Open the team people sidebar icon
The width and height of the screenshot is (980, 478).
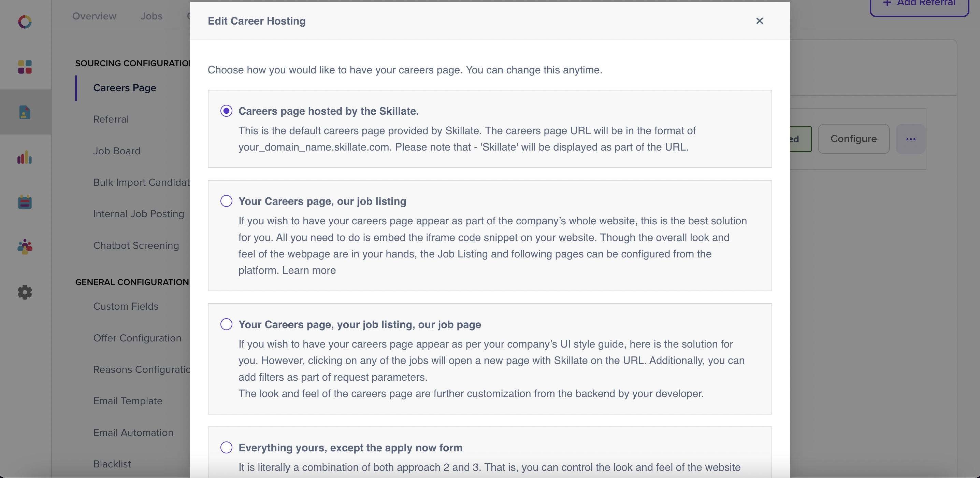(25, 247)
